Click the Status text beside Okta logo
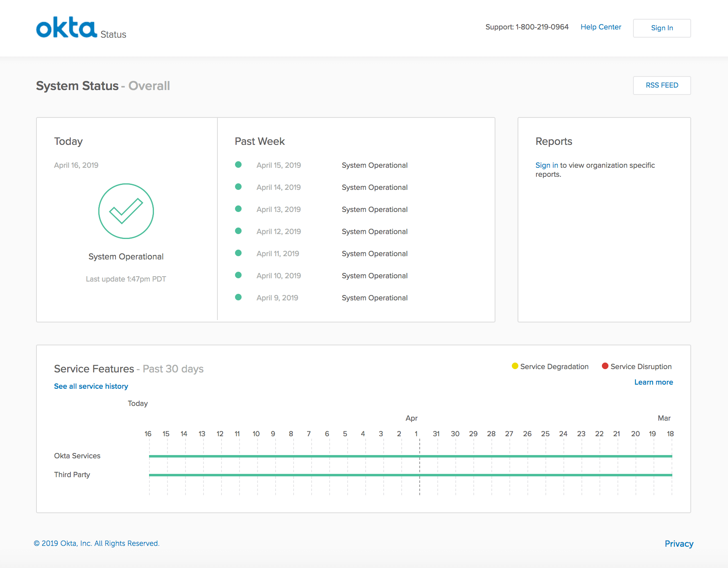Image resolution: width=728 pixels, height=568 pixels. [x=113, y=34]
